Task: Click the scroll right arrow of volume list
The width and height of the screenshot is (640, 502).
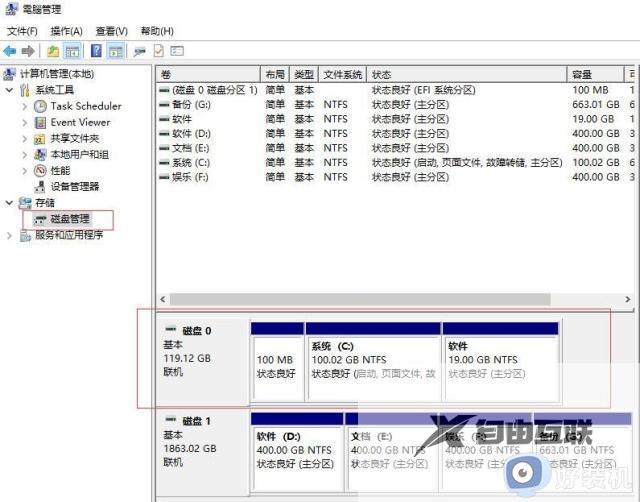Action: click(628, 299)
